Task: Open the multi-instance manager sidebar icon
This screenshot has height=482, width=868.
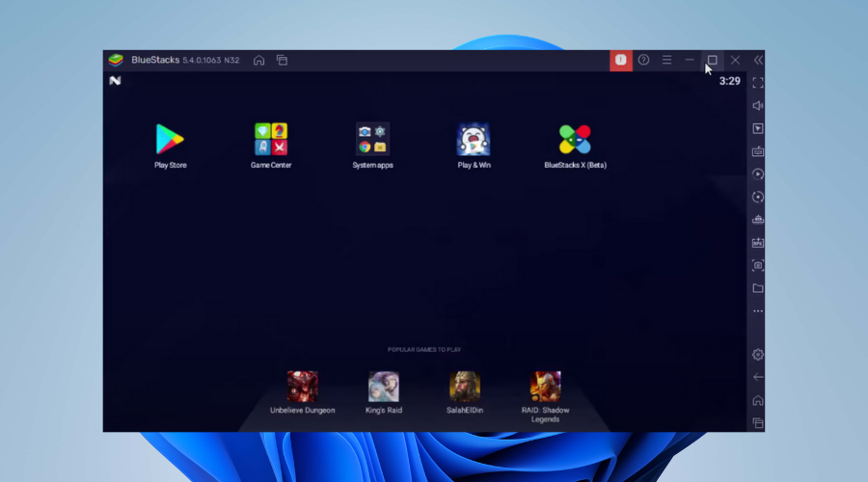Action: point(758,220)
